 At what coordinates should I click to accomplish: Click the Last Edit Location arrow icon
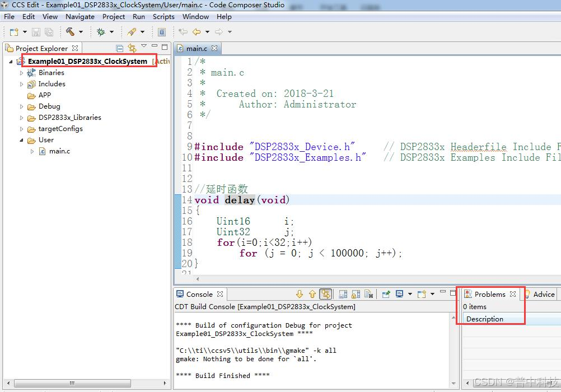pyautogui.click(x=183, y=32)
